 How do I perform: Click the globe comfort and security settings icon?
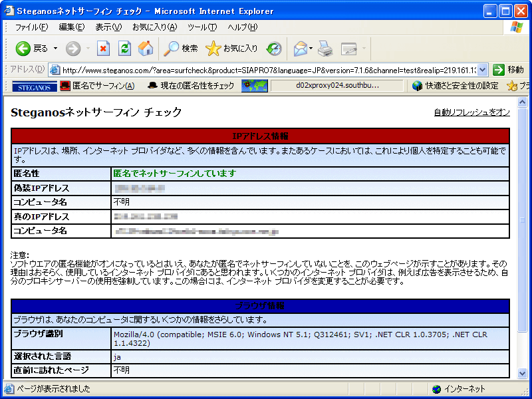coord(417,86)
